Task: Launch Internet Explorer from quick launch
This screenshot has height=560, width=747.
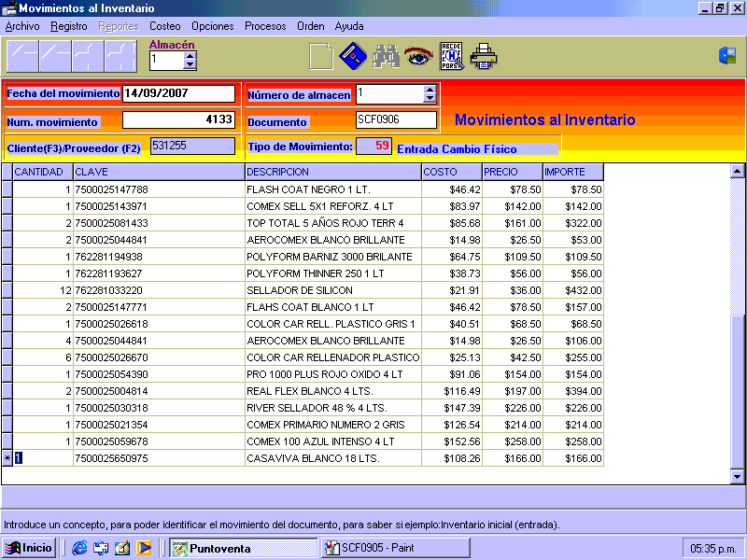Action: 79,548
